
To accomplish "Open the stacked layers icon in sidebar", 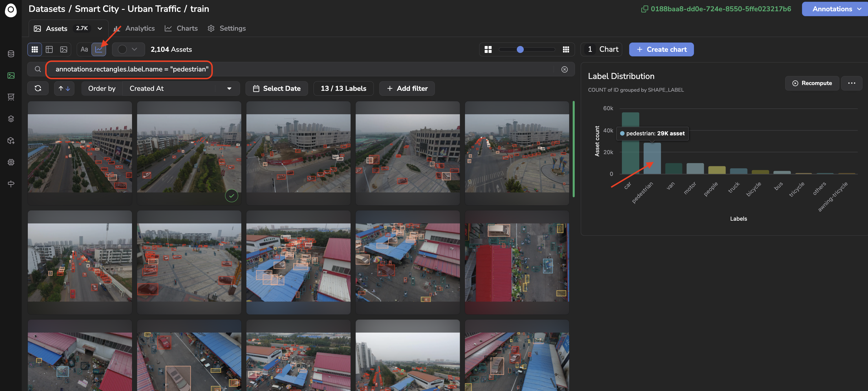I will (x=11, y=119).
